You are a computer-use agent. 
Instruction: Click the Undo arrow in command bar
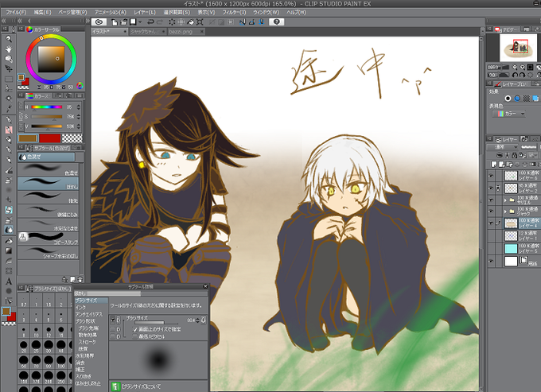(150, 22)
